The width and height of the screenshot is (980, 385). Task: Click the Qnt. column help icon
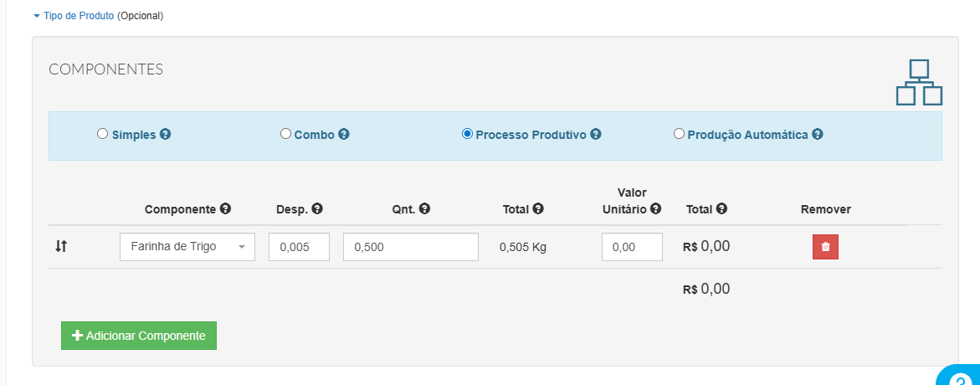pyautogui.click(x=425, y=208)
